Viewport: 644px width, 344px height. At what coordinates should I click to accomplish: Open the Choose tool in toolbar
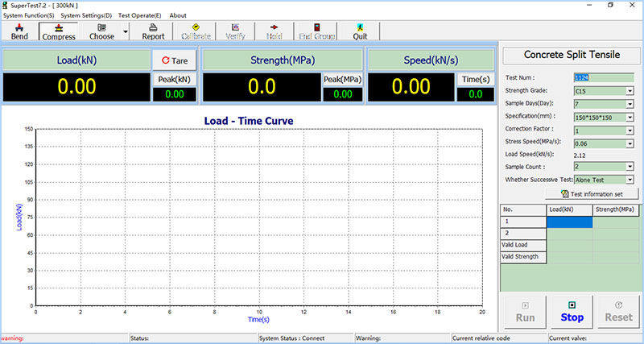click(x=101, y=31)
